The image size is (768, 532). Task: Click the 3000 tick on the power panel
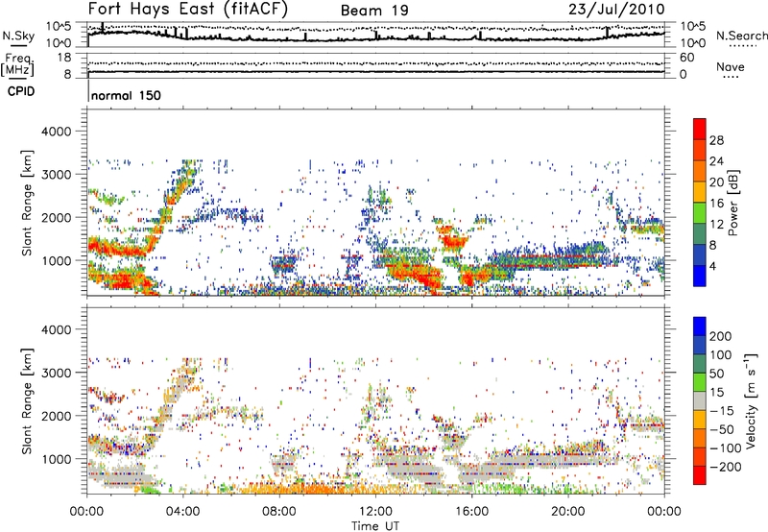coord(57,175)
